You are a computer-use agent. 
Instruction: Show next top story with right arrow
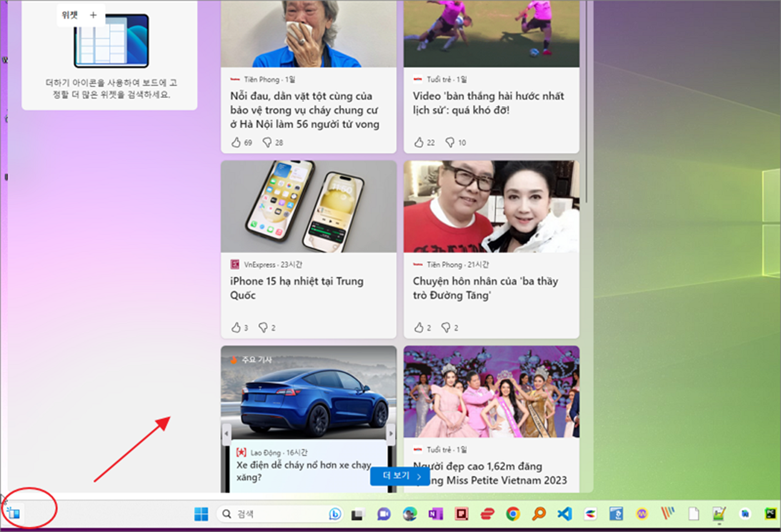click(x=391, y=434)
